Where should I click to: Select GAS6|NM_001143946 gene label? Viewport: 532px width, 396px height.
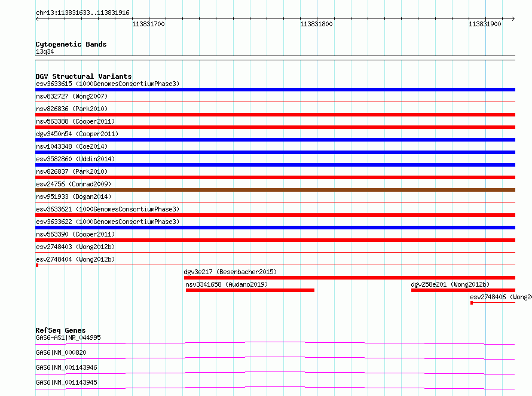[x=66, y=367]
